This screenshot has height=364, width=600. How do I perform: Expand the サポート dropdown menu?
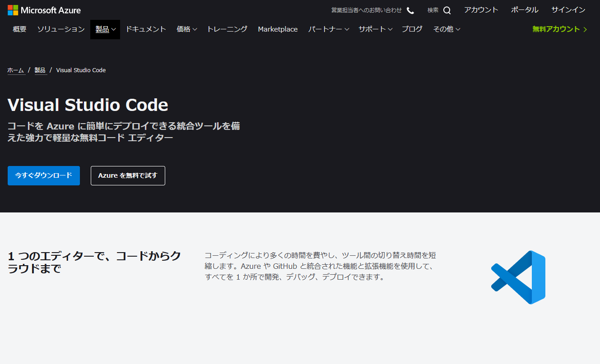[x=376, y=29]
